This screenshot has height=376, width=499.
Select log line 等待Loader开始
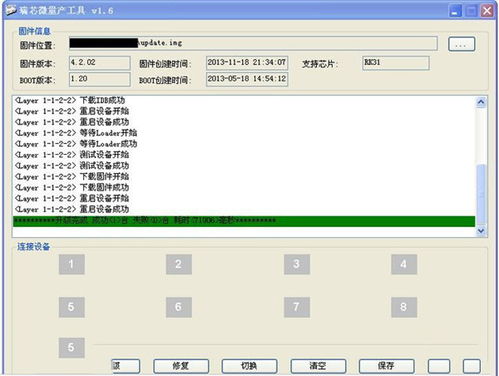[76, 133]
